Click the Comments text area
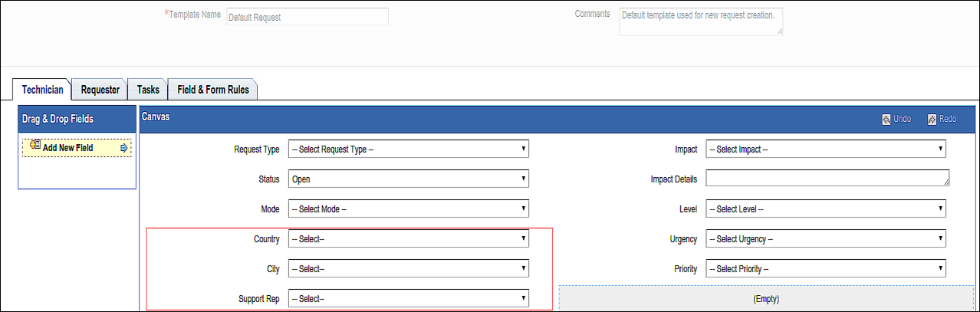Viewport: 980px width, 312px height. click(x=701, y=21)
